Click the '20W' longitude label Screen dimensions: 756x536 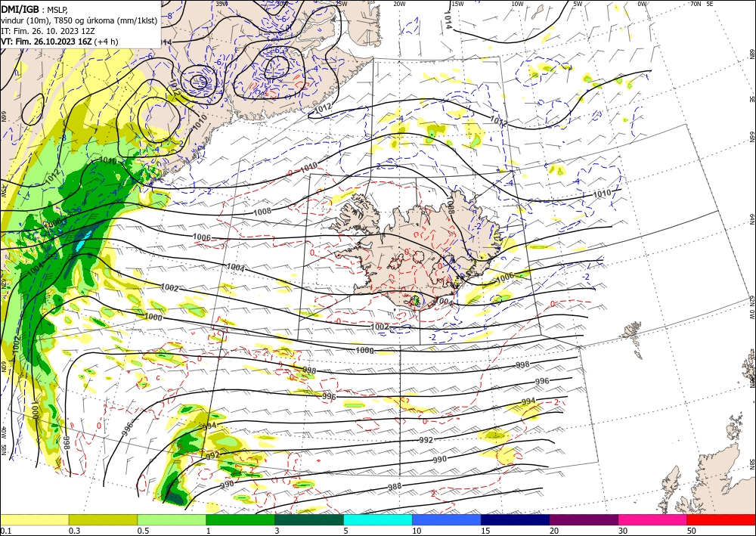pyautogui.click(x=398, y=4)
